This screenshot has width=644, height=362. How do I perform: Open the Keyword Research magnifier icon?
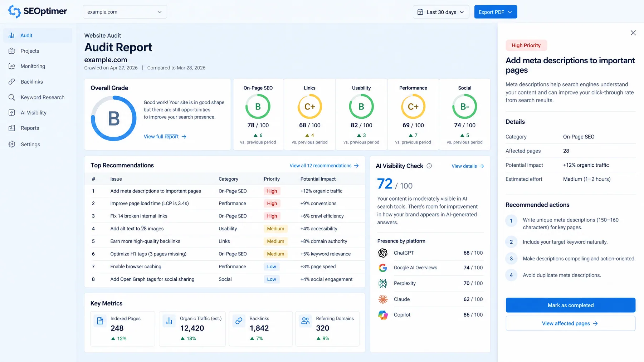coord(11,97)
